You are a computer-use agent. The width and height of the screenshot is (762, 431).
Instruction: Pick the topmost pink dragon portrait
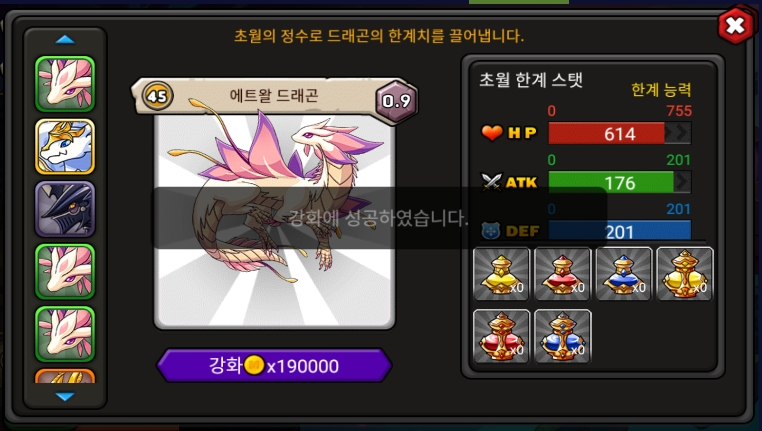click(65, 84)
